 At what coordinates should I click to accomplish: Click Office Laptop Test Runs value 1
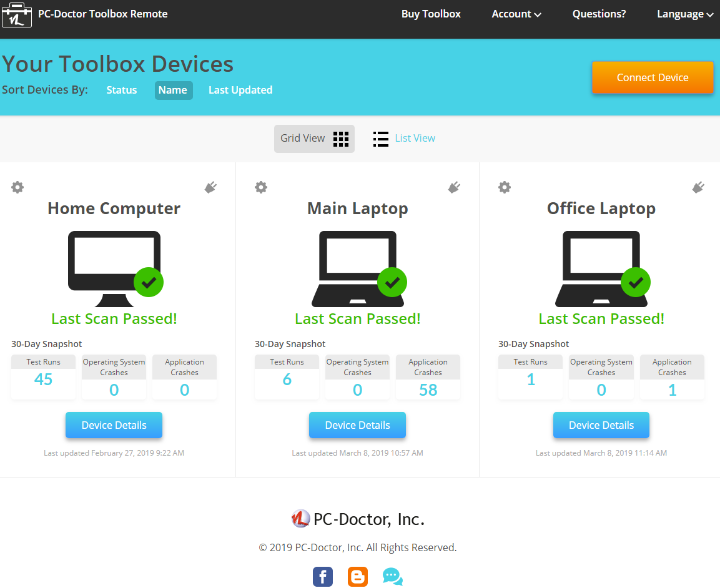click(x=531, y=379)
